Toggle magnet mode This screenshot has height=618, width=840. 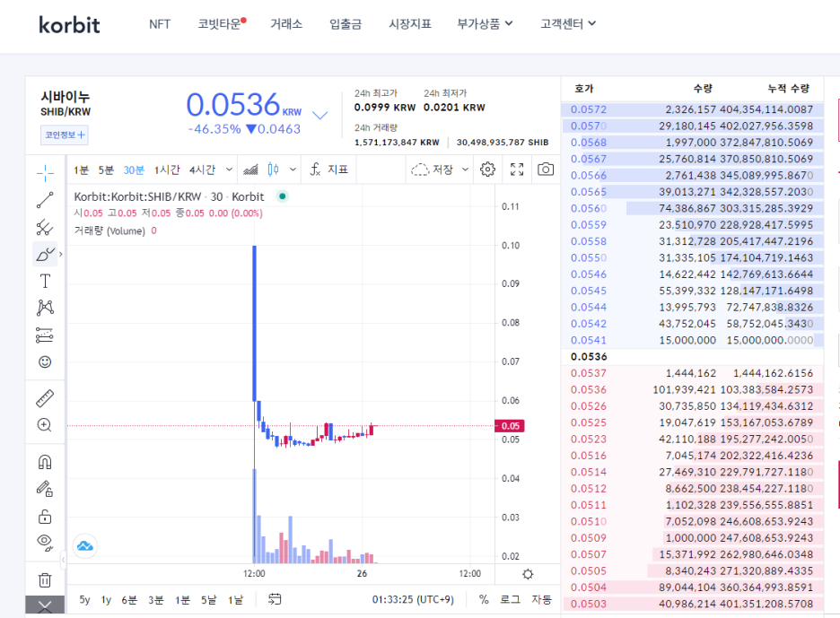(x=45, y=462)
